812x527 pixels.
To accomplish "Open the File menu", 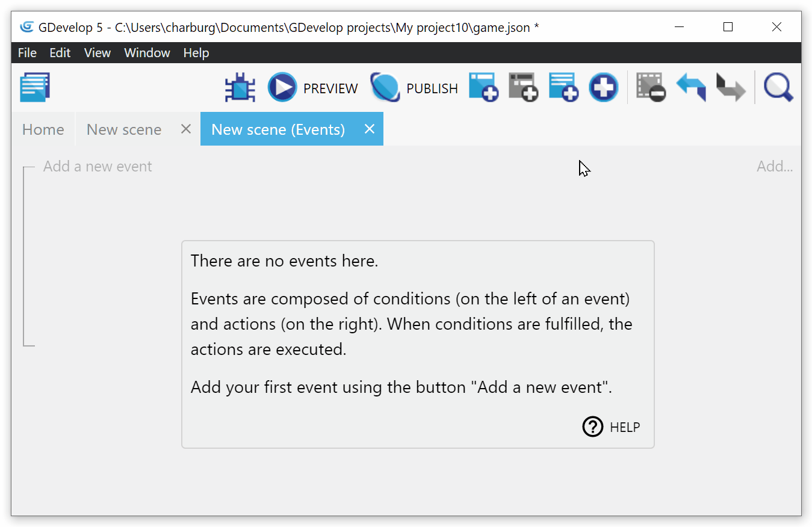I will point(27,53).
